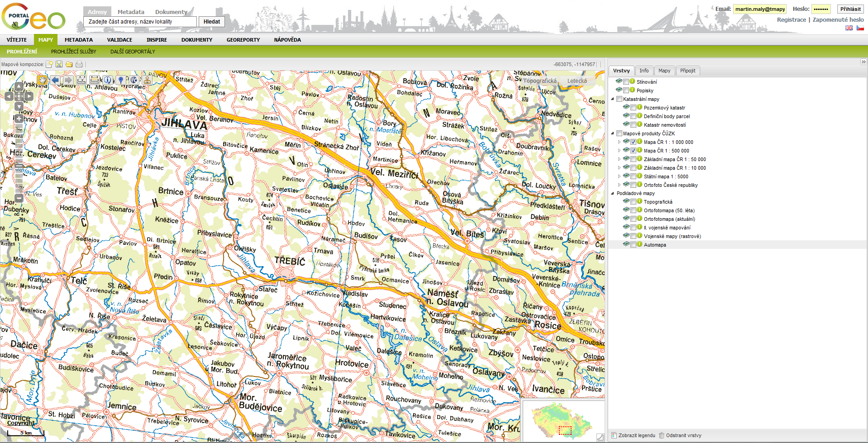Enable Ortofoto České republiky layer
The height and width of the screenshot is (443, 868).
(633, 185)
